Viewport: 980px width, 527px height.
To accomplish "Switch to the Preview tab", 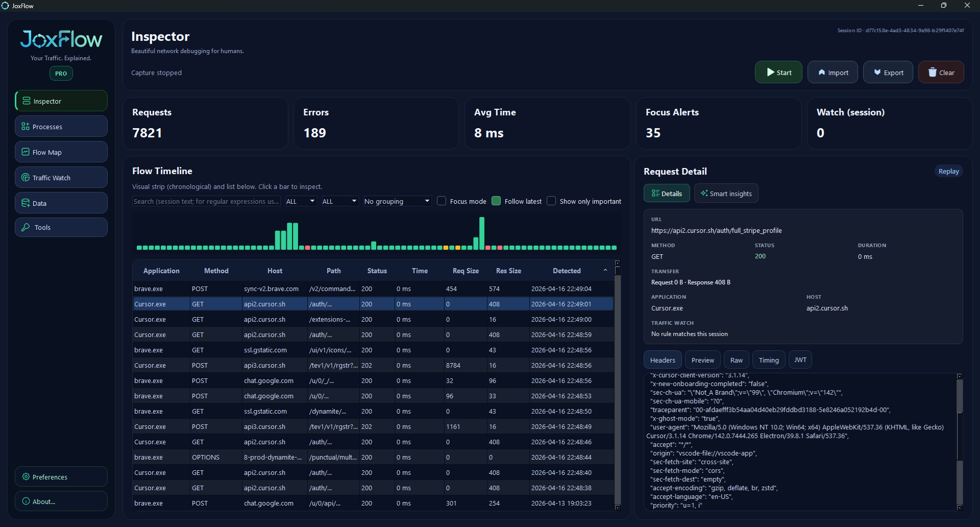I will (703, 360).
